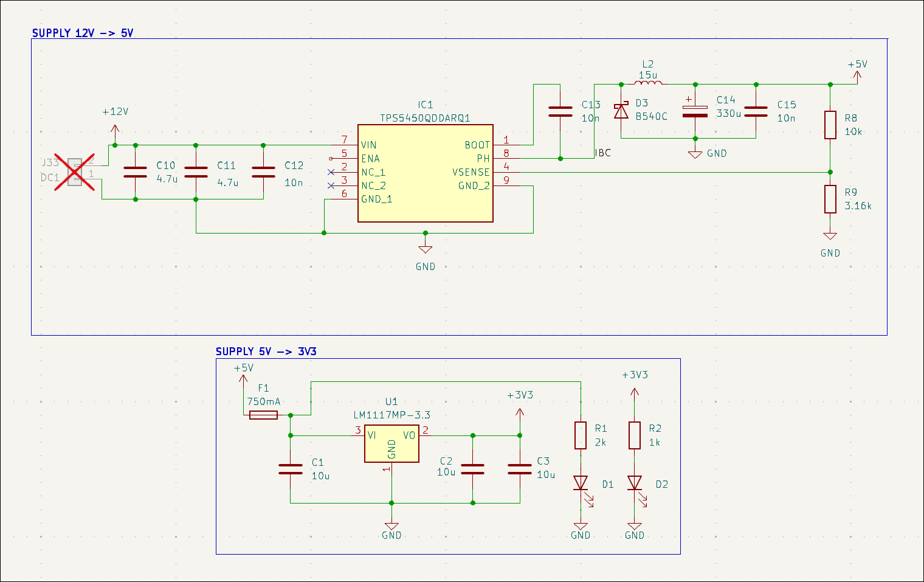Image resolution: width=924 pixels, height=582 pixels.
Task: Click the "VSENSE" pin label on IC1
Action: click(x=471, y=172)
